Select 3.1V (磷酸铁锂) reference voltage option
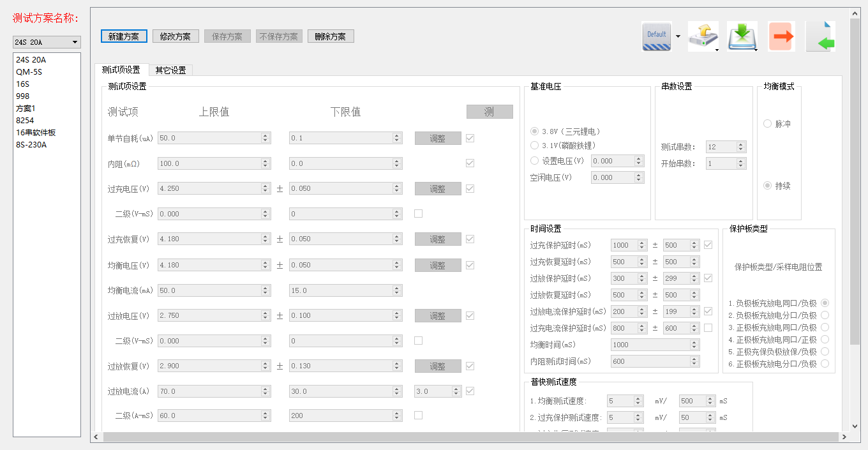 [x=535, y=146]
